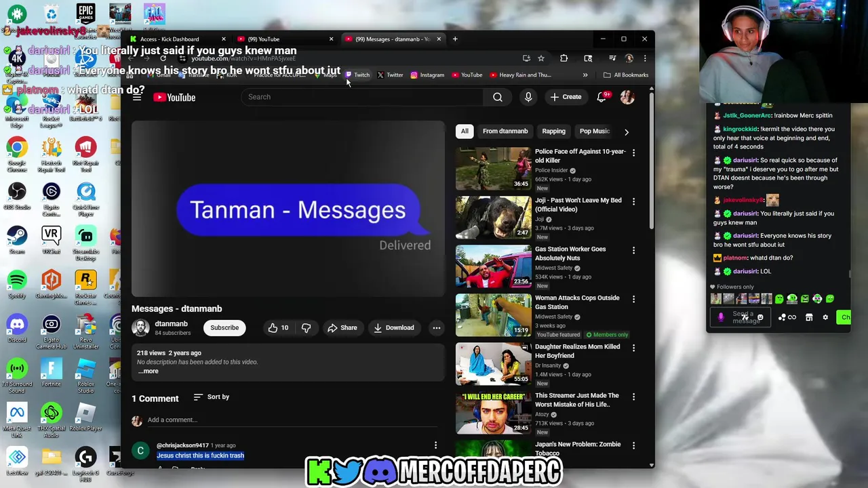The width and height of the screenshot is (868, 488).
Task: Open YouTube account avatar menu
Action: tap(627, 97)
